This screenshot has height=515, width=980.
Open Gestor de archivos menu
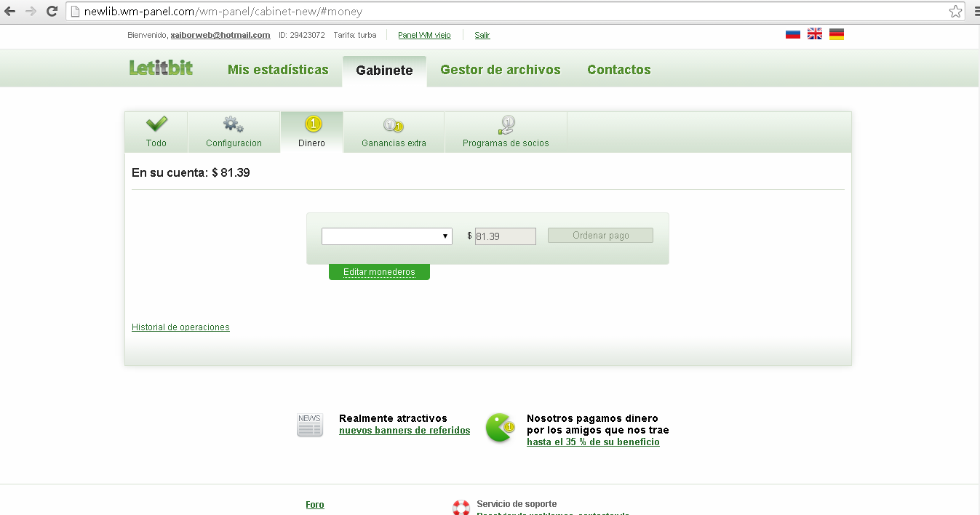tap(501, 70)
